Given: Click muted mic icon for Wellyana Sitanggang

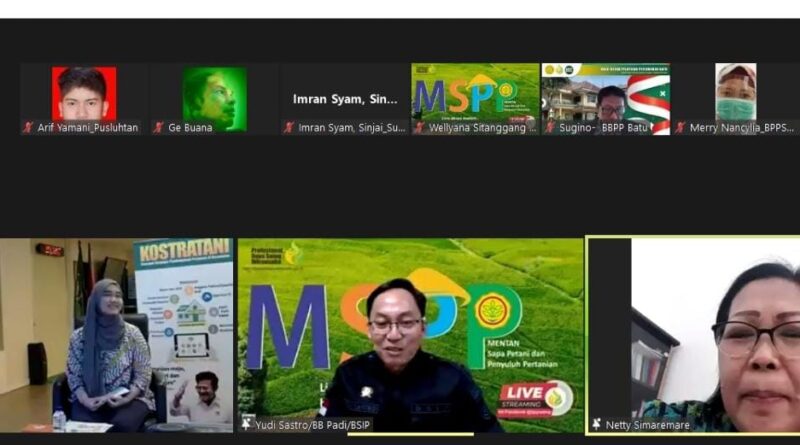Looking at the screenshot, I should (x=419, y=128).
